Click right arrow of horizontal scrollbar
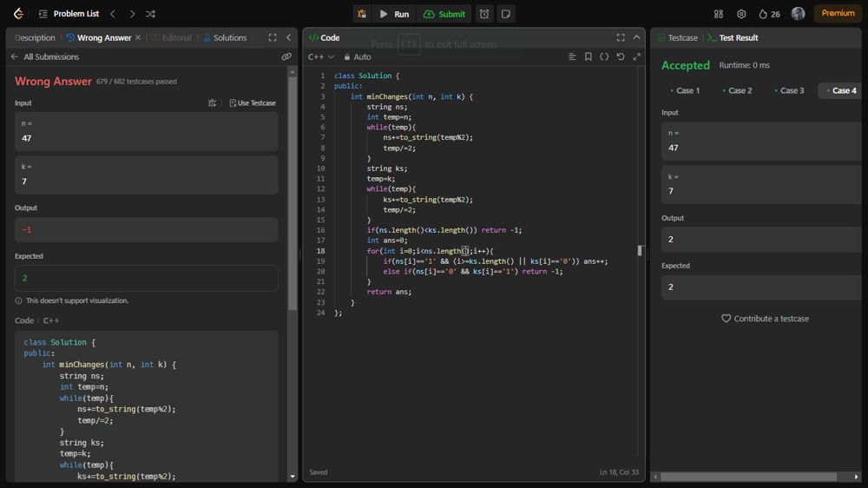The image size is (868, 488). click(856, 477)
